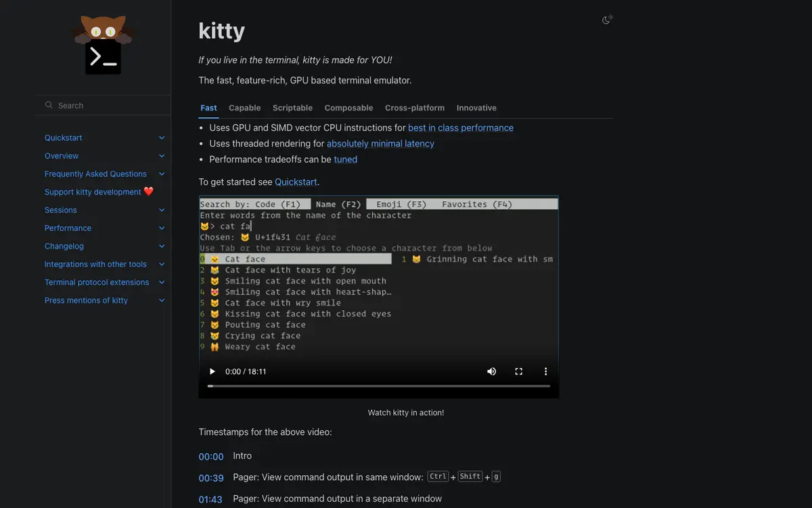Focus the Search input field
The height and width of the screenshot is (508, 812).
click(x=103, y=105)
